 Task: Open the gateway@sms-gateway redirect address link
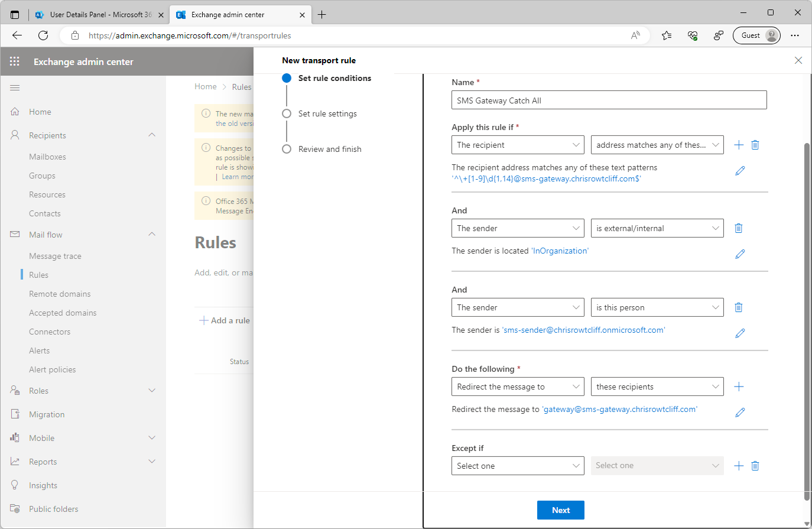pos(620,408)
